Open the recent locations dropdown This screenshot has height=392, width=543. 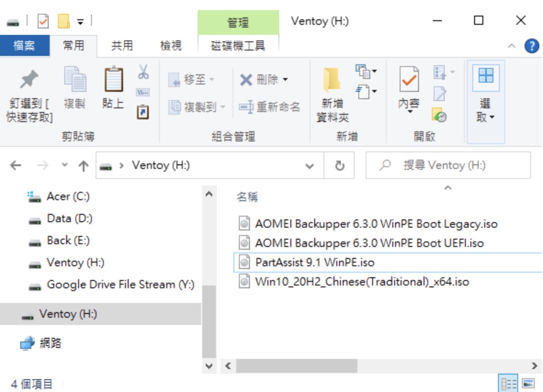[x=64, y=165]
